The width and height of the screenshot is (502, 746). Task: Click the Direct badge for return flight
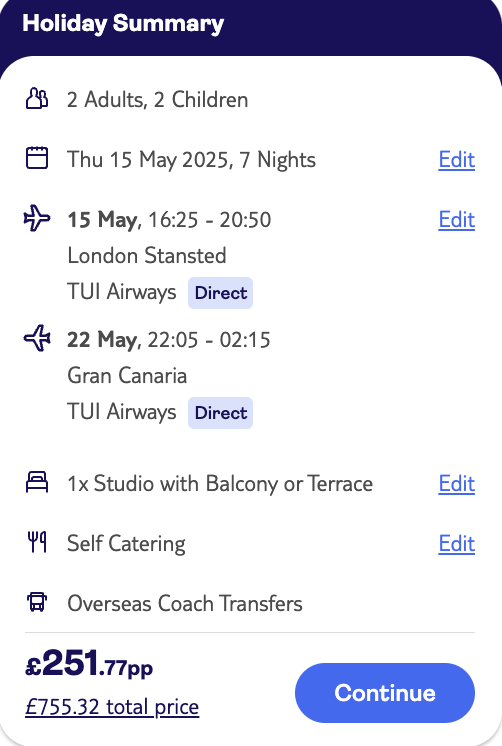[220, 412]
